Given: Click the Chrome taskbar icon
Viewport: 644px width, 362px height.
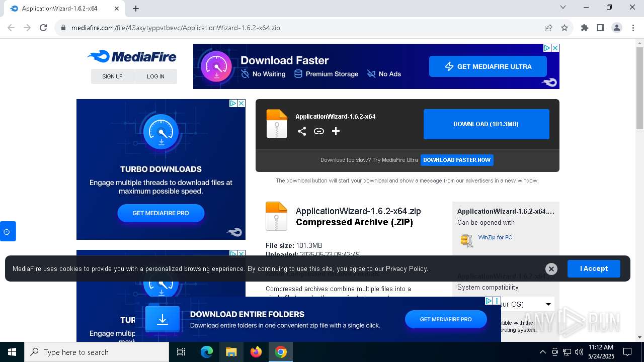Looking at the screenshot, I should 281,352.
